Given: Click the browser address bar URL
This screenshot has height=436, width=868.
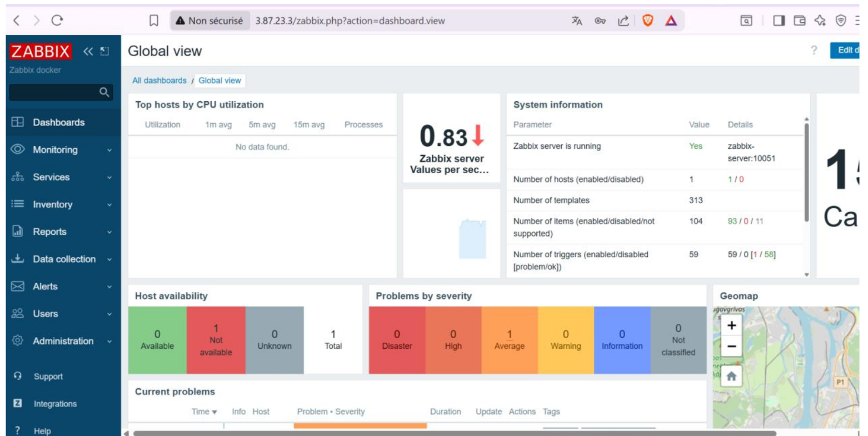Looking at the screenshot, I should tap(350, 21).
